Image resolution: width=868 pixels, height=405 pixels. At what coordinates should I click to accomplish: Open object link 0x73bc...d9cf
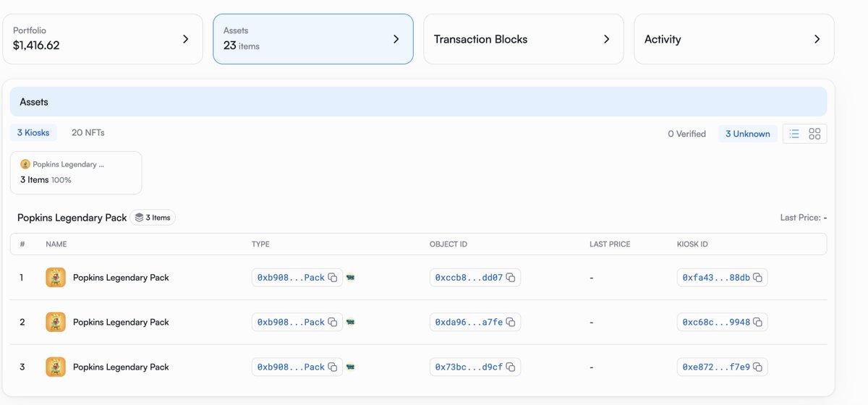coord(469,367)
